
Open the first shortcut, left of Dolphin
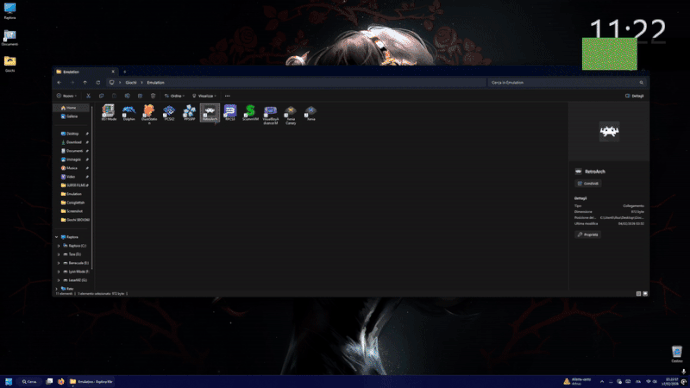109,113
